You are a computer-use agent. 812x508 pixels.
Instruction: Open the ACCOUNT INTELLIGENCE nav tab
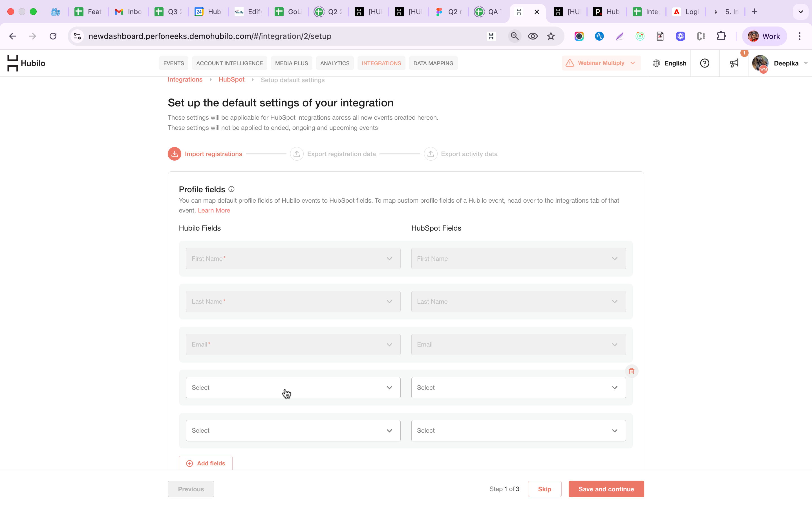click(230, 63)
